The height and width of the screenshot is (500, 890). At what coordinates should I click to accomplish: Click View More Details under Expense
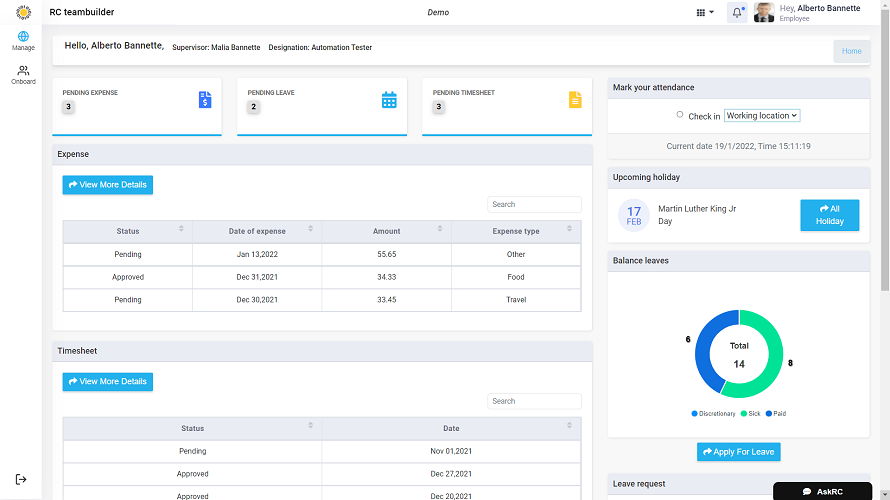click(108, 185)
